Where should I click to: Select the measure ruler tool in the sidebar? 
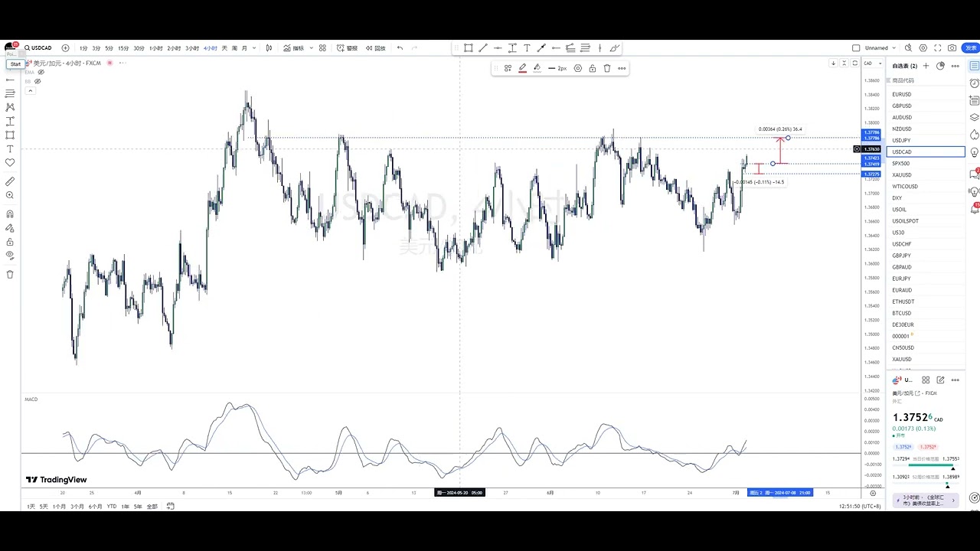[10, 181]
